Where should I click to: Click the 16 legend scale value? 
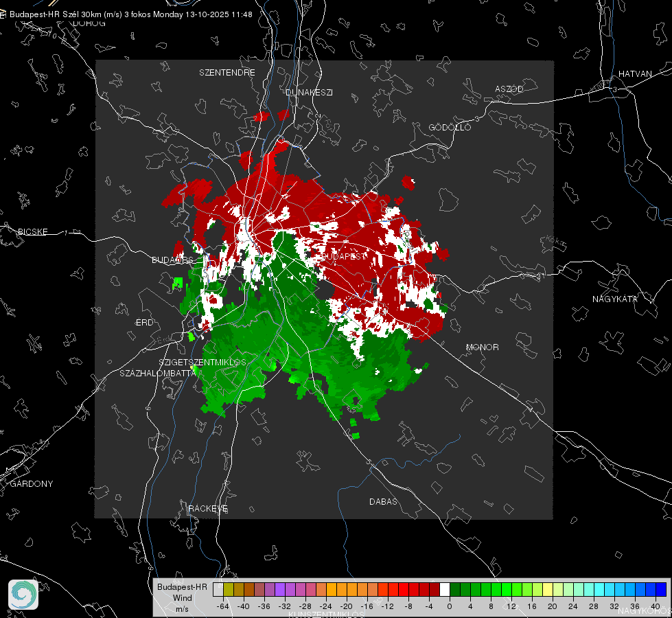[532, 607]
